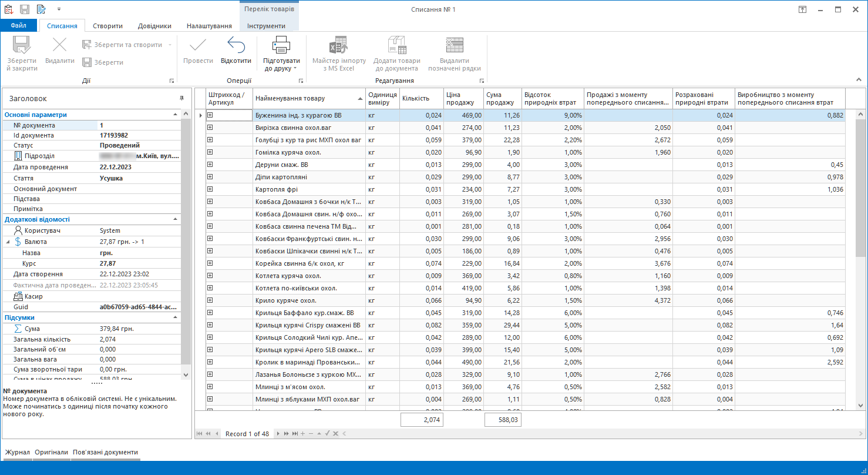
Task: Expand row Картопля фрі details
Action: tap(210, 189)
